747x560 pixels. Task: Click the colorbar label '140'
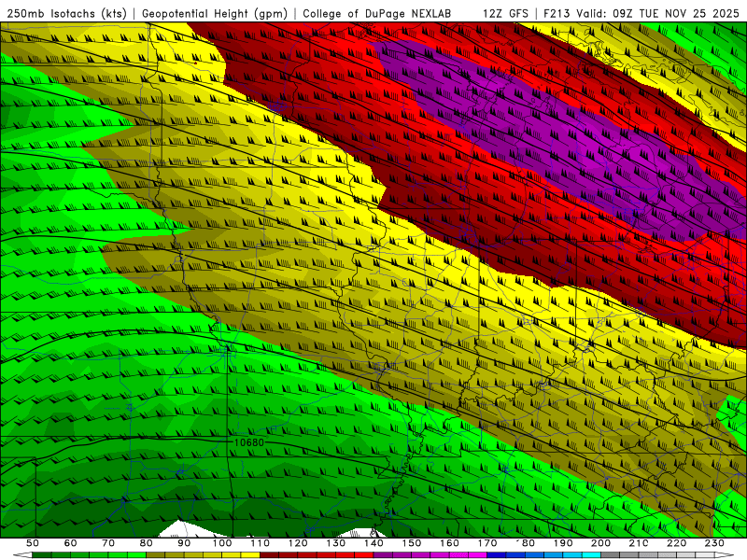pos(374,543)
